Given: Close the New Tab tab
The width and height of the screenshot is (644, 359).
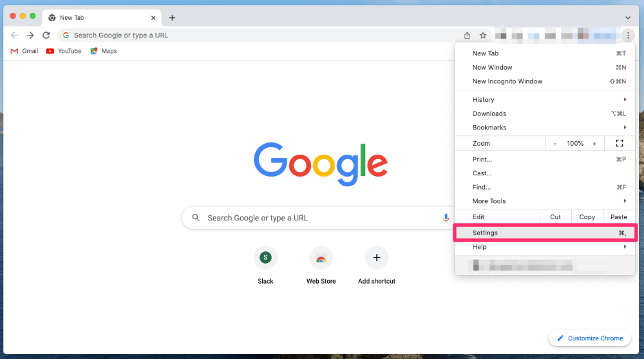Looking at the screenshot, I should (153, 17).
